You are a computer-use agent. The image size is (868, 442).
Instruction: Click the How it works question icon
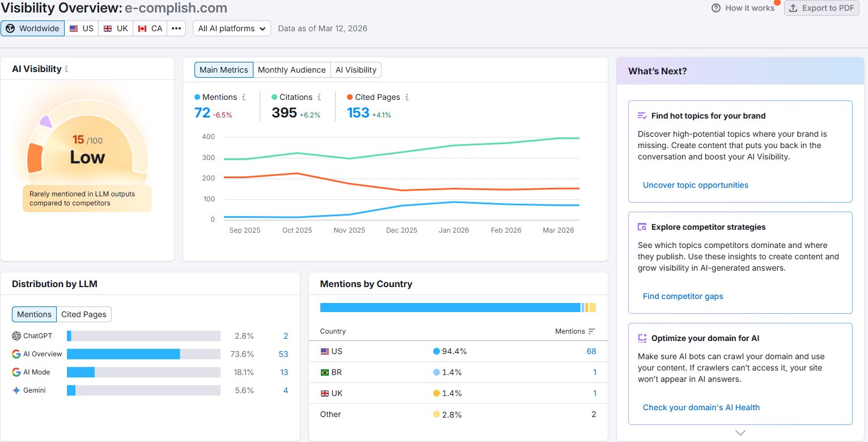[716, 8]
